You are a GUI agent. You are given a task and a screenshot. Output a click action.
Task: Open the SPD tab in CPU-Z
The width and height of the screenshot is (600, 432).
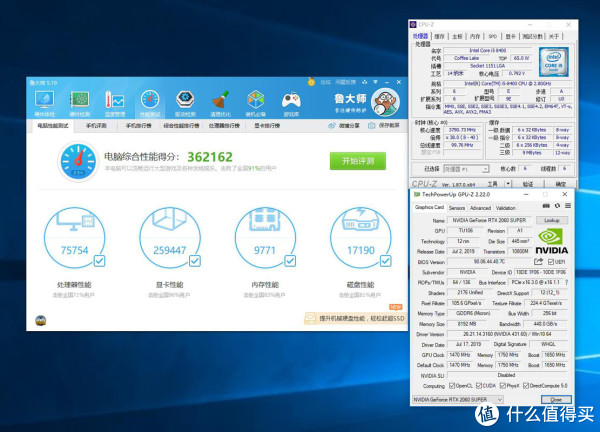[x=492, y=36]
